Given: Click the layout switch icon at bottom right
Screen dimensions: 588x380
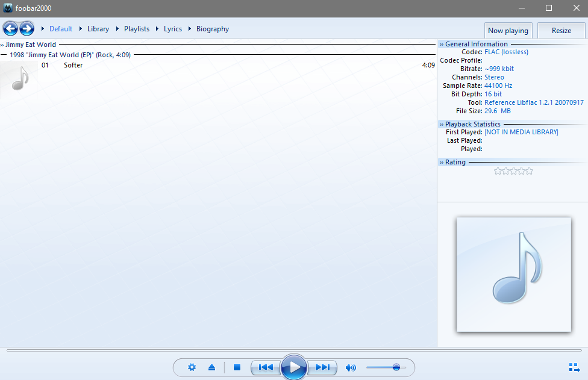Looking at the screenshot, I should (574, 367).
